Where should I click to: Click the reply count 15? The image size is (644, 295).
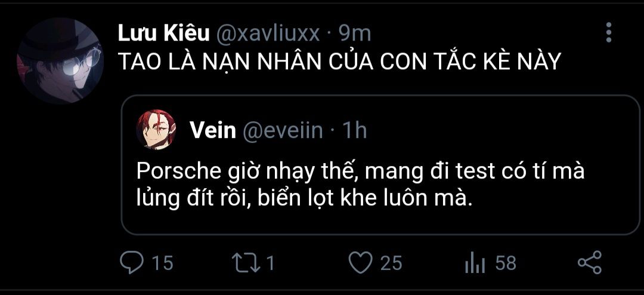pos(162,263)
